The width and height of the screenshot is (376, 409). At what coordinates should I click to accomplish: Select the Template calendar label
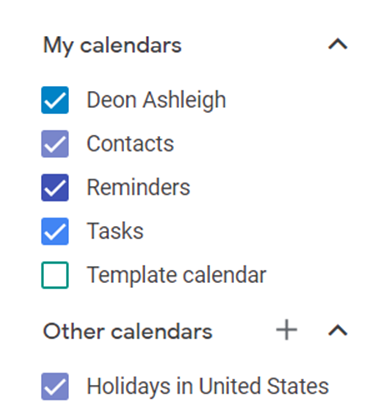[176, 275]
